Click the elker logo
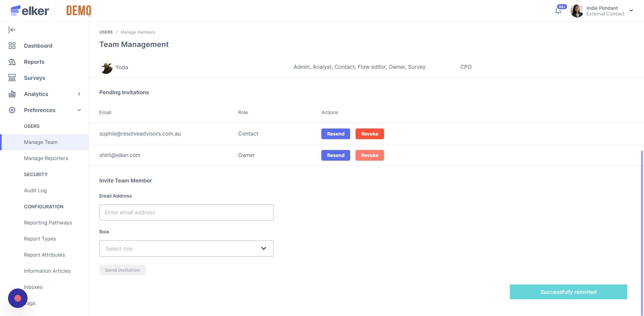The width and height of the screenshot is (644, 316). (30, 11)
